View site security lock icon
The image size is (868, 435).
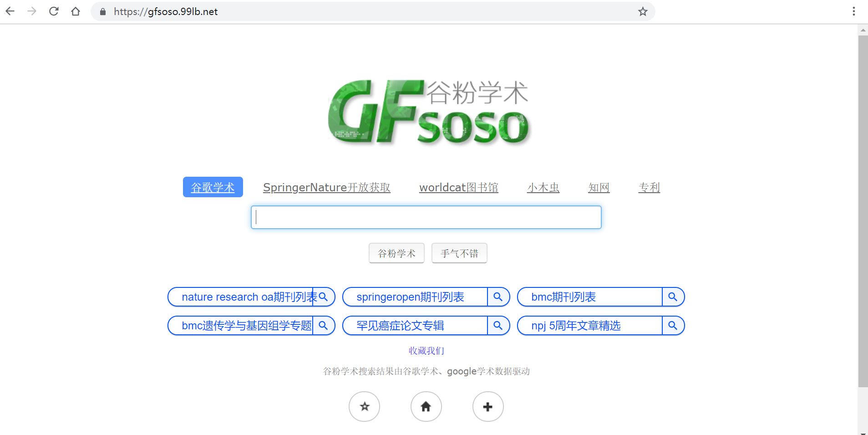coord(103,12)
